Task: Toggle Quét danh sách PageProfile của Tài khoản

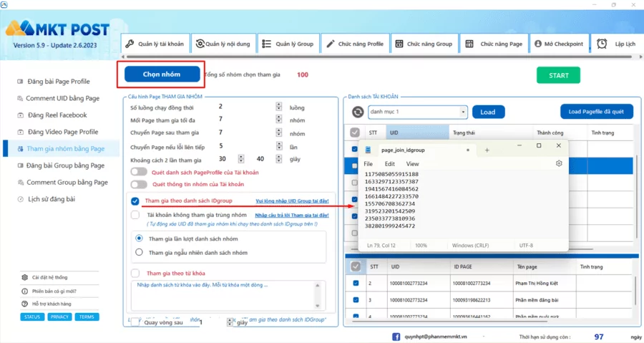Action: pyautogui.click(x=139, y=172)
